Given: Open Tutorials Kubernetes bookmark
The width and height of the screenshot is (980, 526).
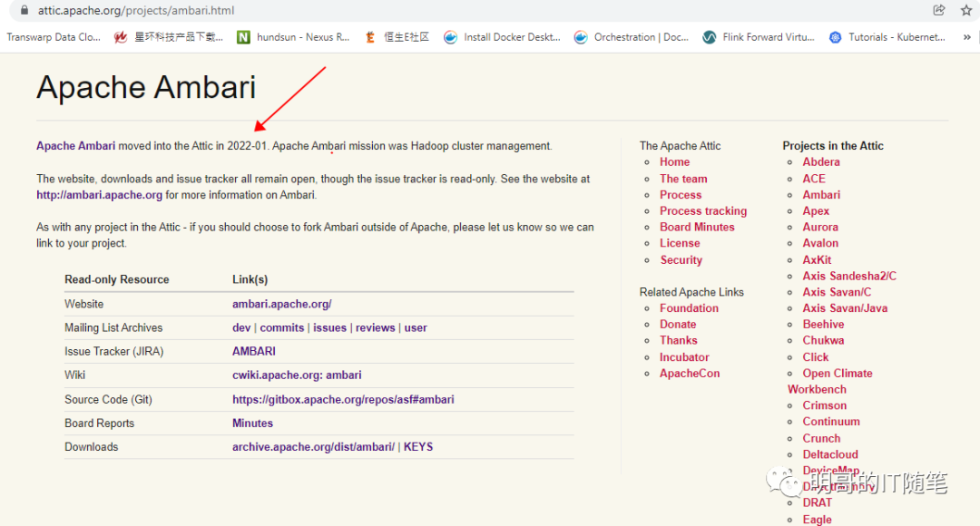Looking at the screenshot, I should 887,37.
